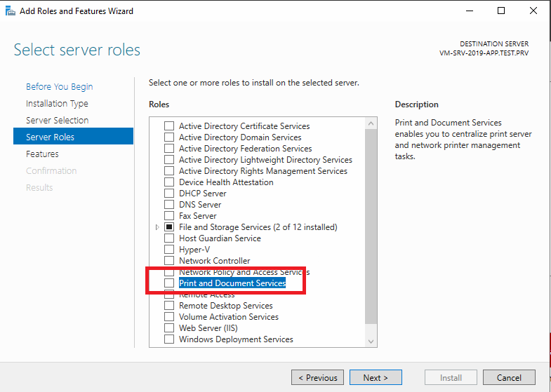Select the Print and Document Services row
Image resolution: width=551 pixels, height=392 pixels.
point(232,283)
